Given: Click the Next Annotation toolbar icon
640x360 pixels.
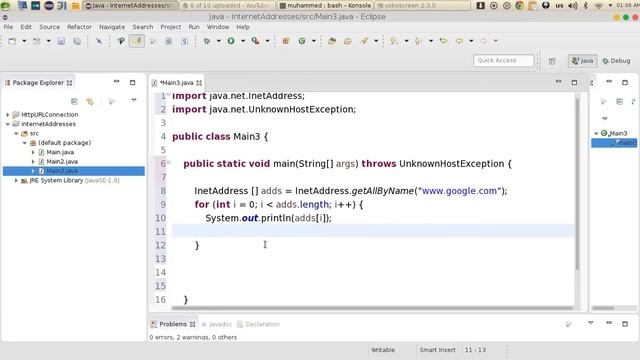Looking at the screenshot, I should pyautogui.click(x=394, y=41).
